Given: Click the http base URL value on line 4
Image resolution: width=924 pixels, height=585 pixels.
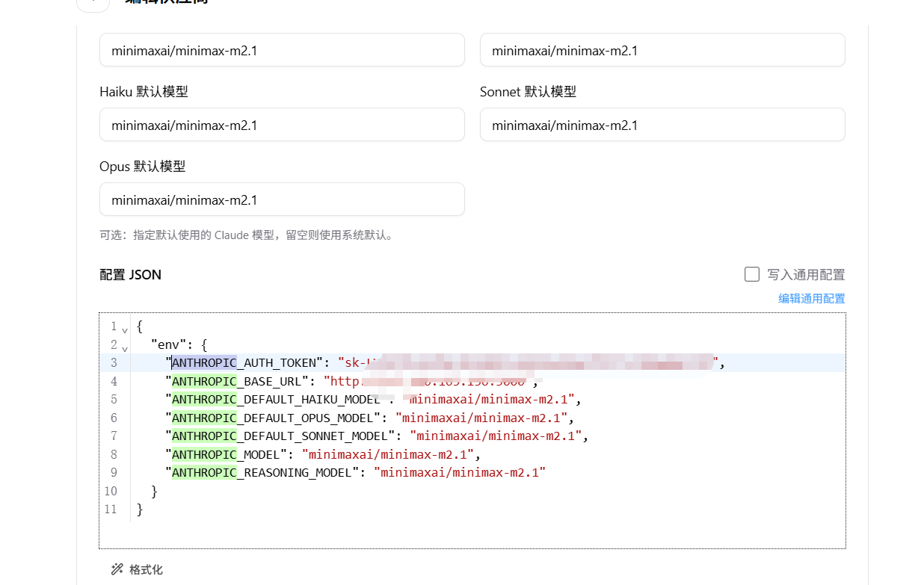Looking at the screenshot, I should (427, 381).
